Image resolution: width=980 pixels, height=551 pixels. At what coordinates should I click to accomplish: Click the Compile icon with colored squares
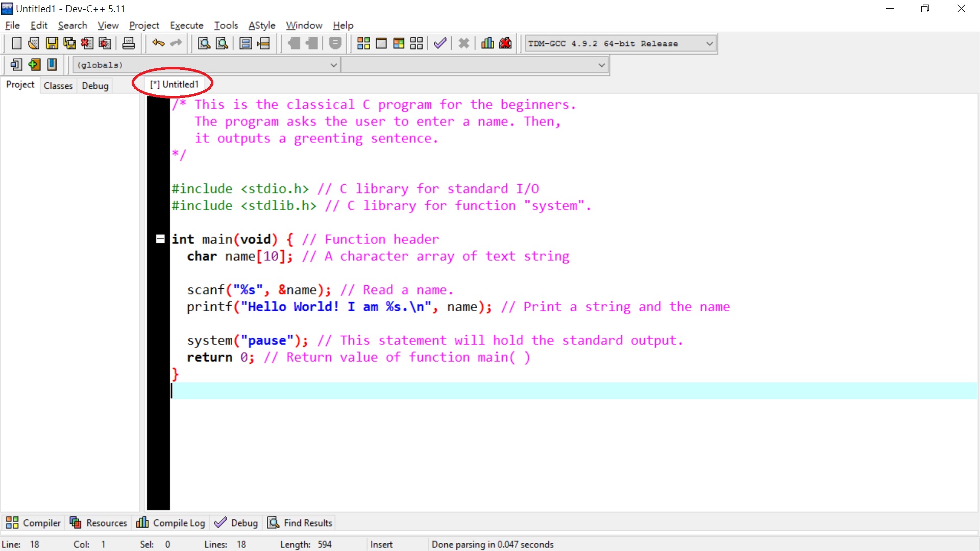point(363,43)
